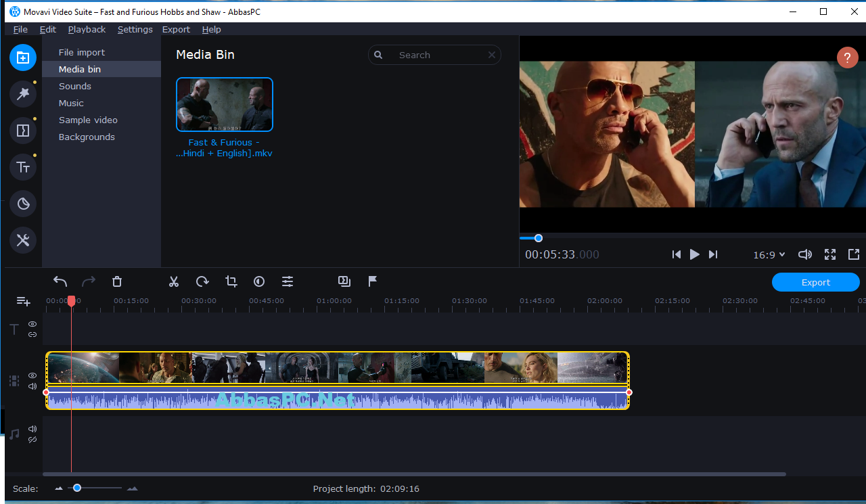Delete the selected clip with trash icon

[x=117, y=281]
